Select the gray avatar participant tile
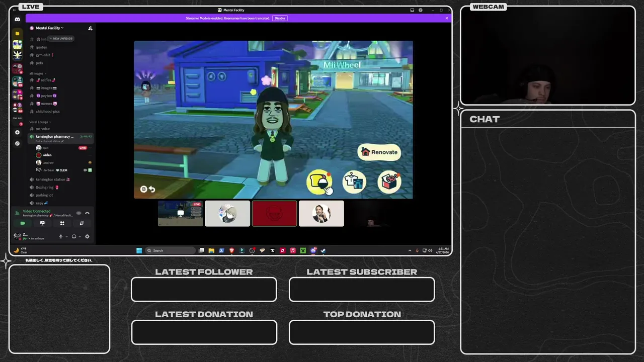Screen dimensions: 644x362 227,213
